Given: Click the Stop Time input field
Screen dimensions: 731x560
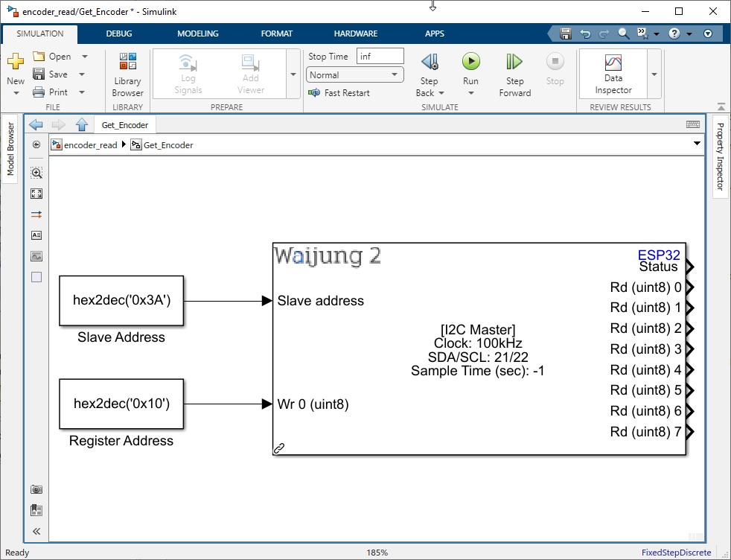Looking at the screenshot, I should (380, 57).
